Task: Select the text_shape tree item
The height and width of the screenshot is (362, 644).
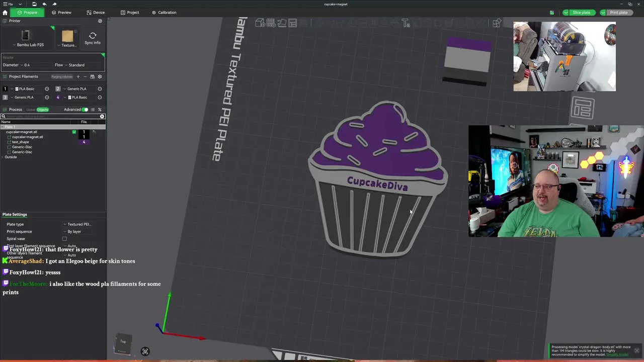Action: 21,142
